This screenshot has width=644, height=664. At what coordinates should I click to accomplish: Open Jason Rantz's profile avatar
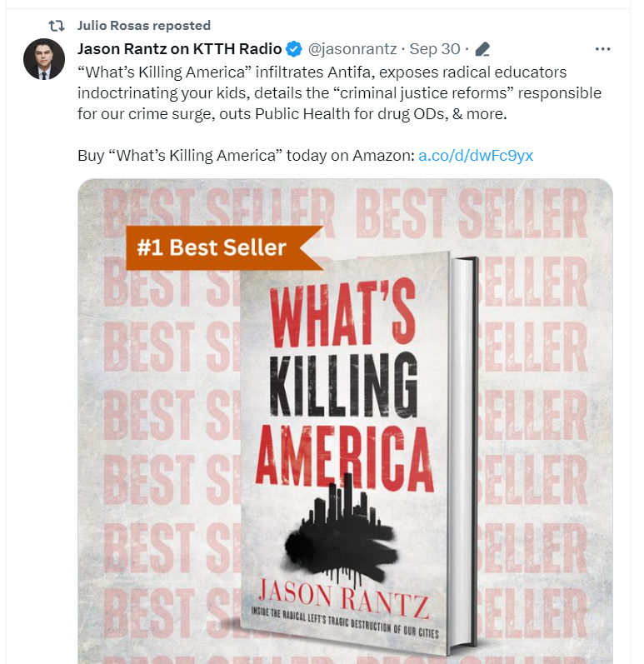pos(44,59)
